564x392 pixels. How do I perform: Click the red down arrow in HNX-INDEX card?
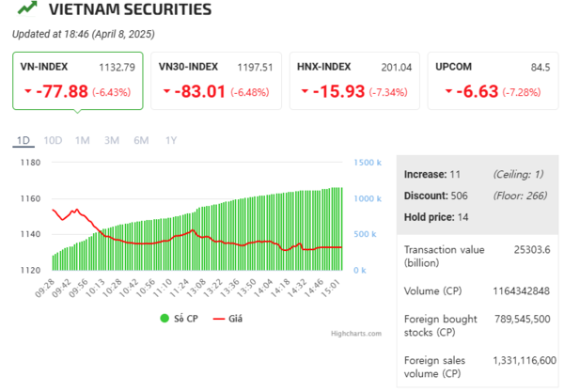coord(305,92)
